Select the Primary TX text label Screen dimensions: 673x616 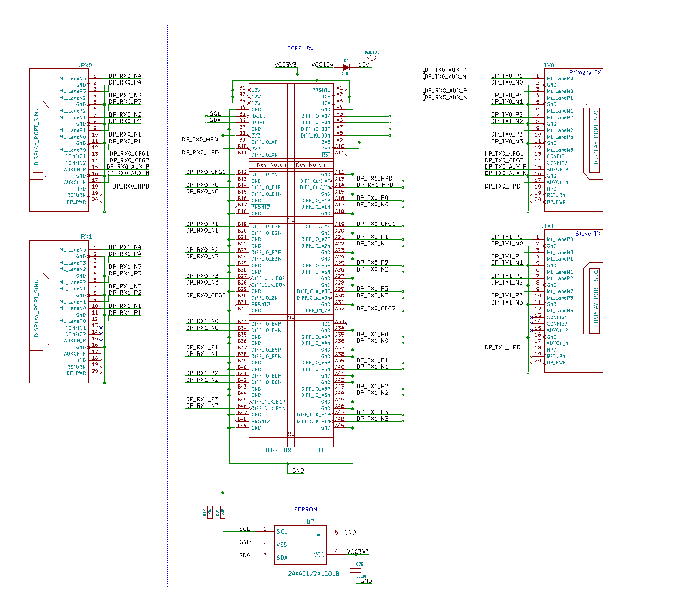[x=585, y=72]
